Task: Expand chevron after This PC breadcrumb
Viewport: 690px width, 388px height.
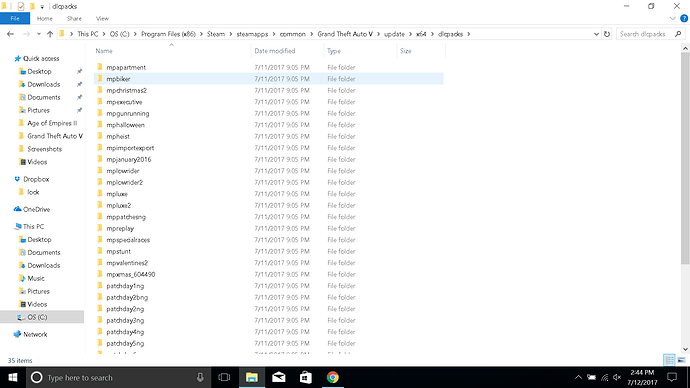Action: coord(104,34)
